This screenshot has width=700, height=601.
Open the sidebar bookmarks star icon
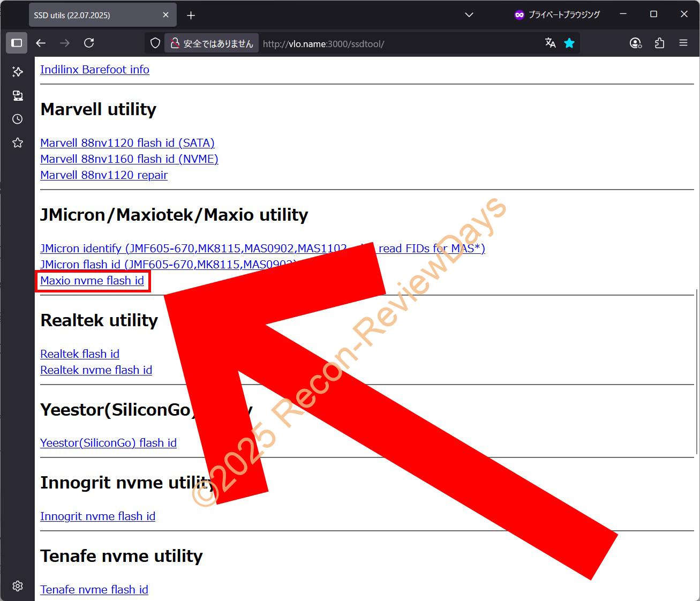[x=18, y=142]
